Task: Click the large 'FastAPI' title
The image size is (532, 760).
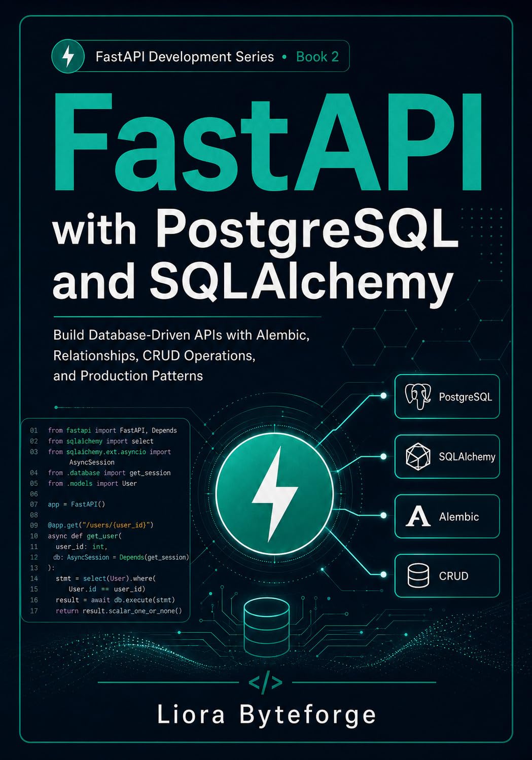Action: 267,143
